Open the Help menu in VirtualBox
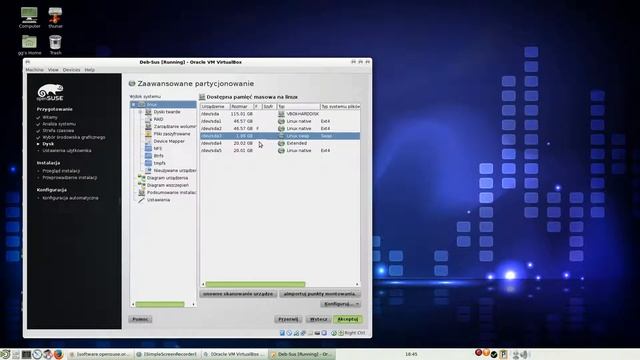The image size is (640, 360). 90,70
